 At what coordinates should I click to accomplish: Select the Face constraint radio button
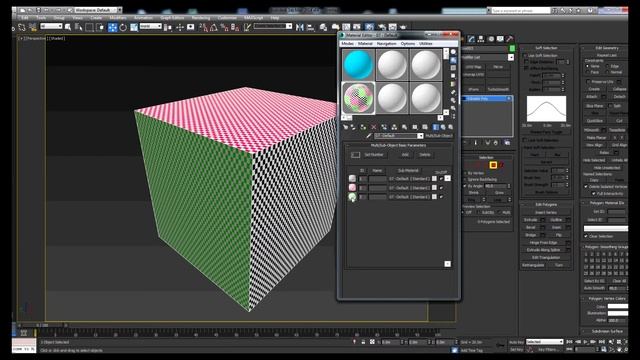(588, 72)
